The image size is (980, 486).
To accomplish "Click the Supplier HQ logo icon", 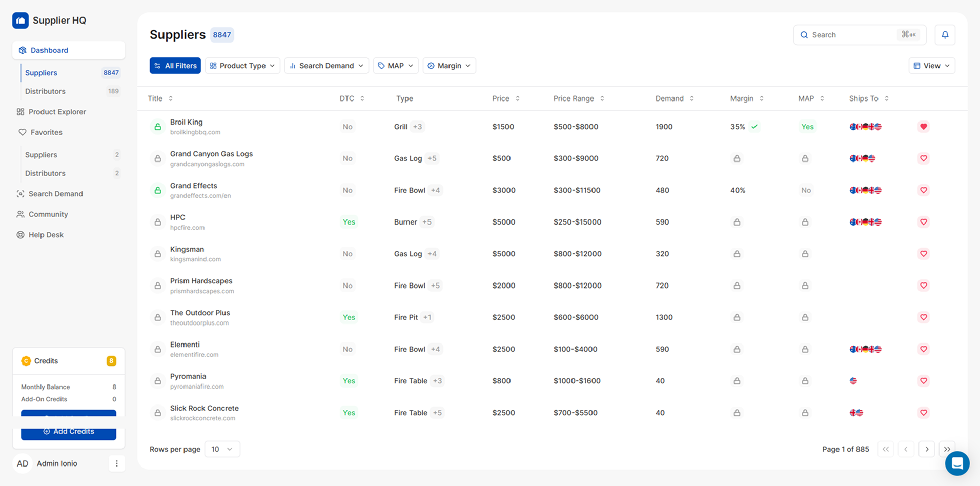I will click(x=21, y=21).
